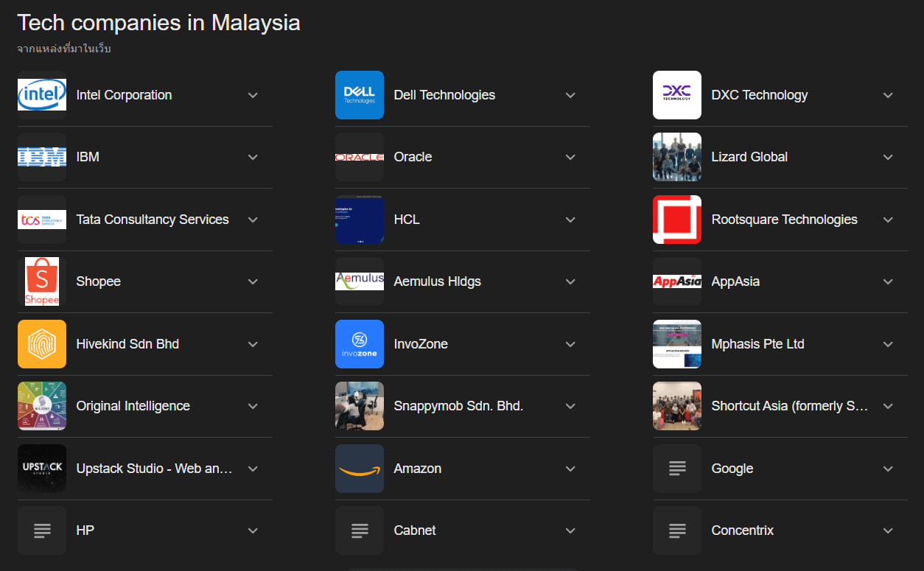This screenshot has height=571, width=924.
Task: Click the Hivekind orange fingerprint logo
Action: pos(42,344)
